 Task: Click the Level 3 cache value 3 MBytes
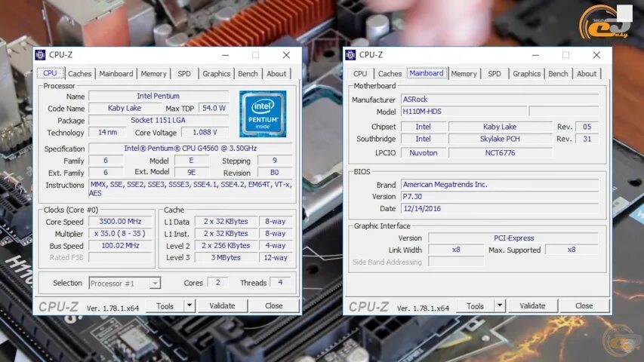click(x=226, y=258)
